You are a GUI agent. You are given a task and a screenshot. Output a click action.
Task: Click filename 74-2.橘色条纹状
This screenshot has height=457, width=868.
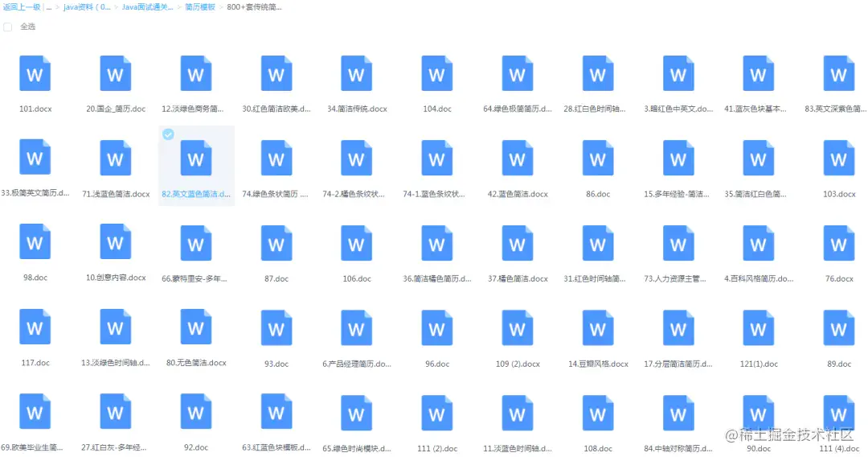click(x=353, y=194)
